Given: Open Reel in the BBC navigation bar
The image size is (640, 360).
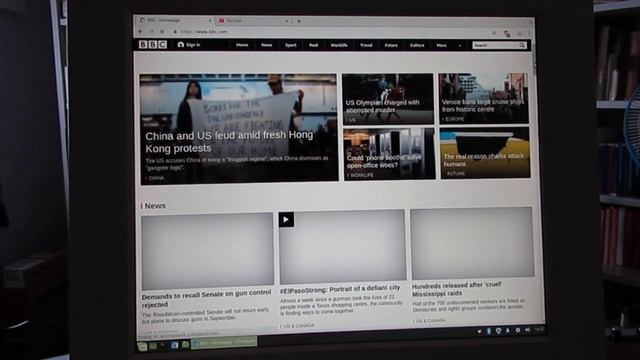Looking at the screenshot, I should pos(313,45).
